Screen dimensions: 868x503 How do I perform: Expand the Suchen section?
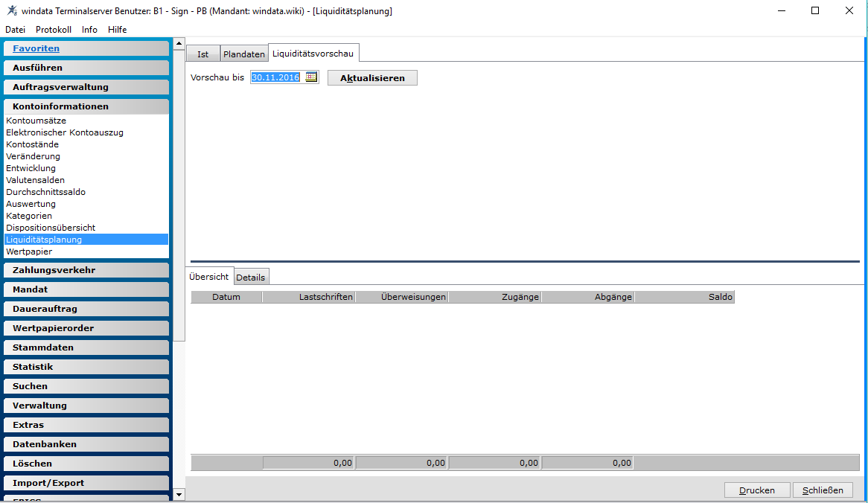[x=86, y=386]
